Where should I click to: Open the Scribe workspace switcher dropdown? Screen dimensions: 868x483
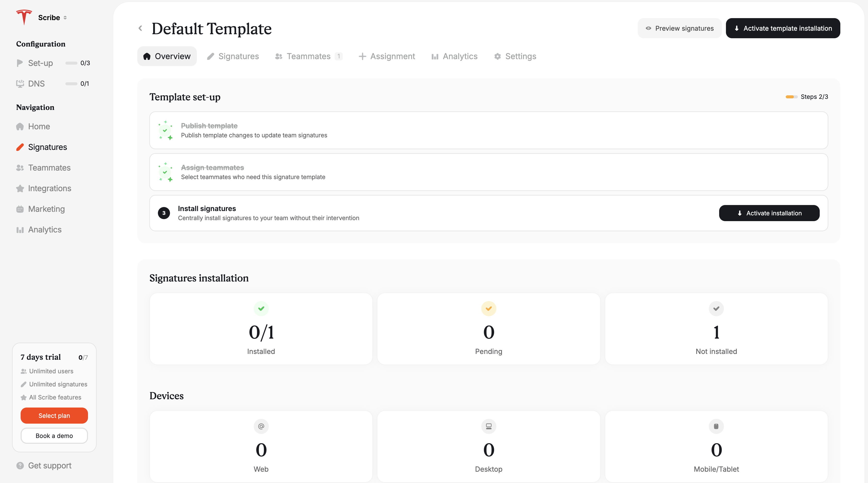52,18
